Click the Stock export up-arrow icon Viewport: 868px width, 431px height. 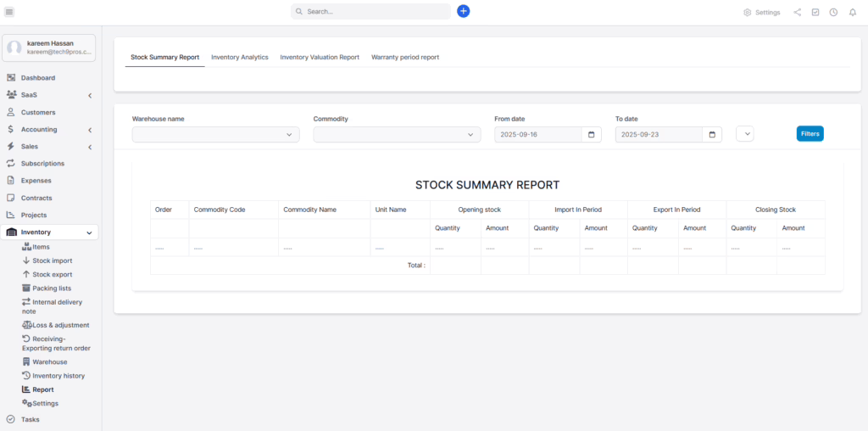tap(26, 274)
